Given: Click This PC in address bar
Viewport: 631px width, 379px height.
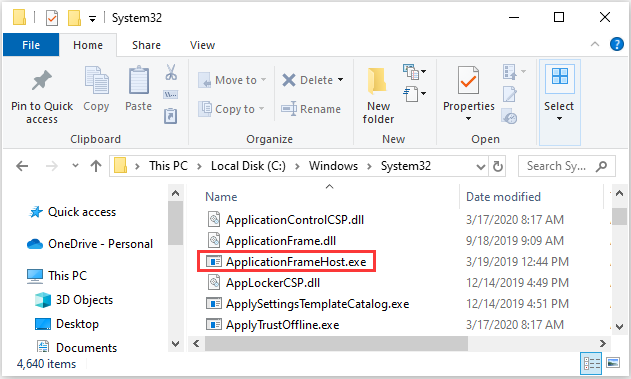Looking at the screenshot, I should tap(168, 166).
